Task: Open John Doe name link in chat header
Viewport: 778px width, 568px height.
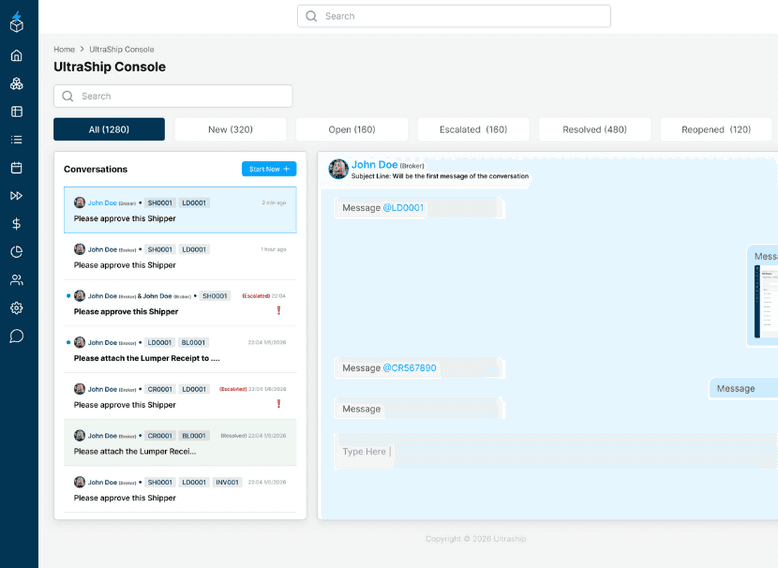Action: [375, 164]
